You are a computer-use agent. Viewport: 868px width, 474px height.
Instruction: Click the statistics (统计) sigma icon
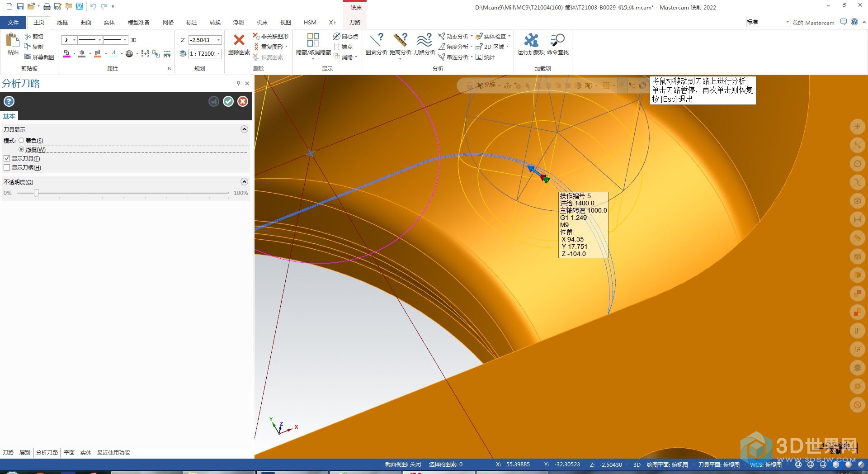(479, 57)
